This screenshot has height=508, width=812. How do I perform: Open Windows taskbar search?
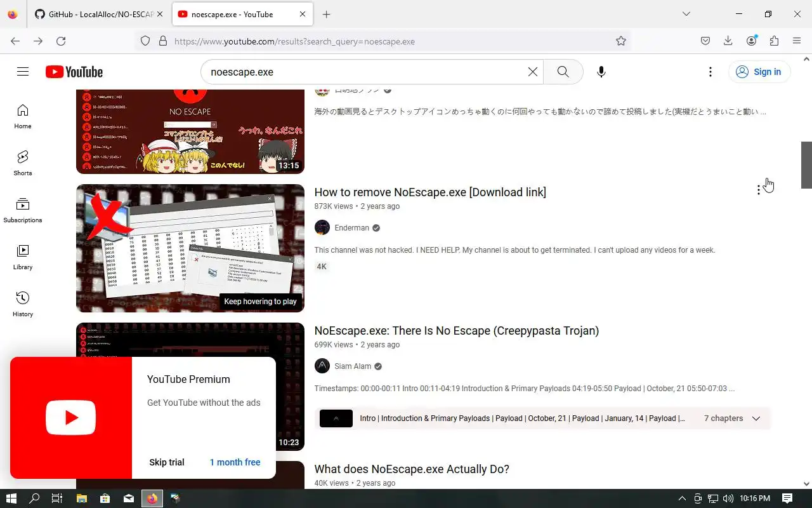click(35, 498)
